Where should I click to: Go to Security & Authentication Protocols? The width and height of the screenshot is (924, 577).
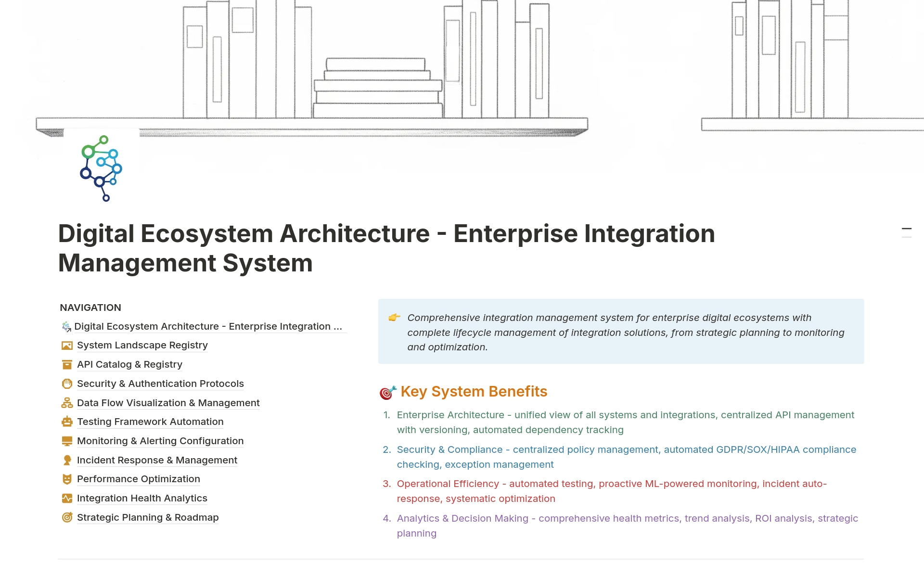(160, 384)
